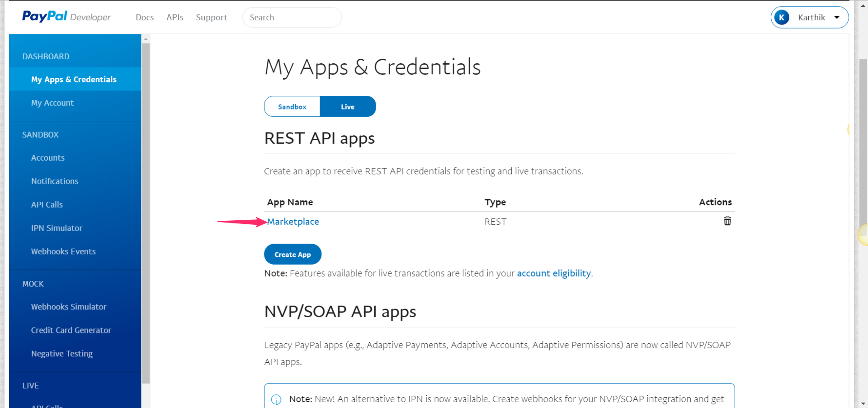Click the DASHBOARD section heading
Image resolution: width=868 pixels, height=408 pixels.
[x=46, y=57]
